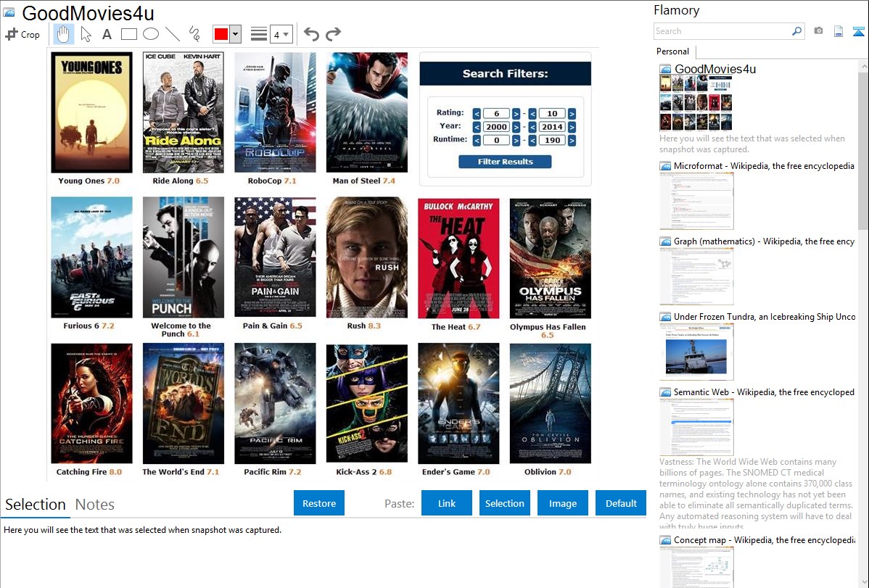869x588 pixels.
Task: Click the red color swatch
Action: [221, 34]
